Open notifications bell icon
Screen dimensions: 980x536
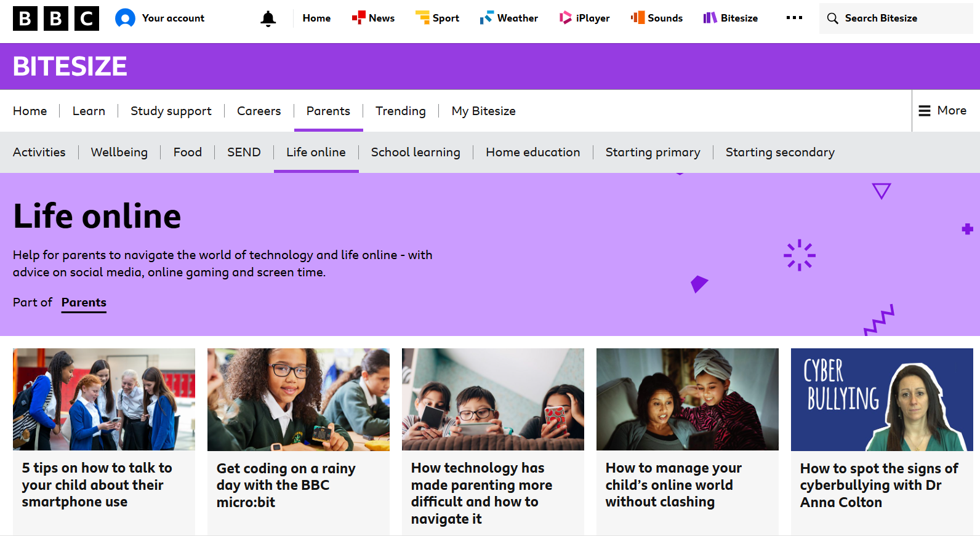[x=268, y=18]
